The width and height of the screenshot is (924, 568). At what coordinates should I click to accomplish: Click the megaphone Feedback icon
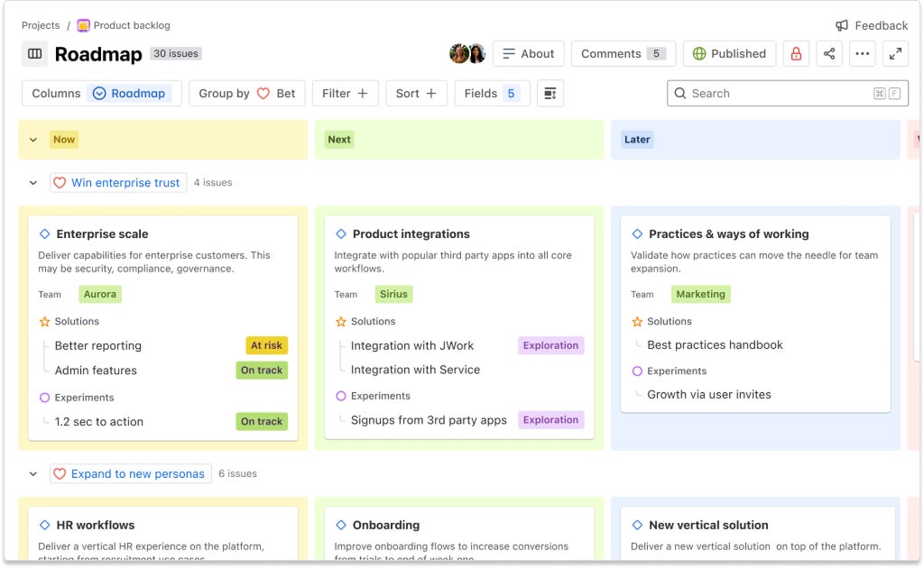click(842, 25)
